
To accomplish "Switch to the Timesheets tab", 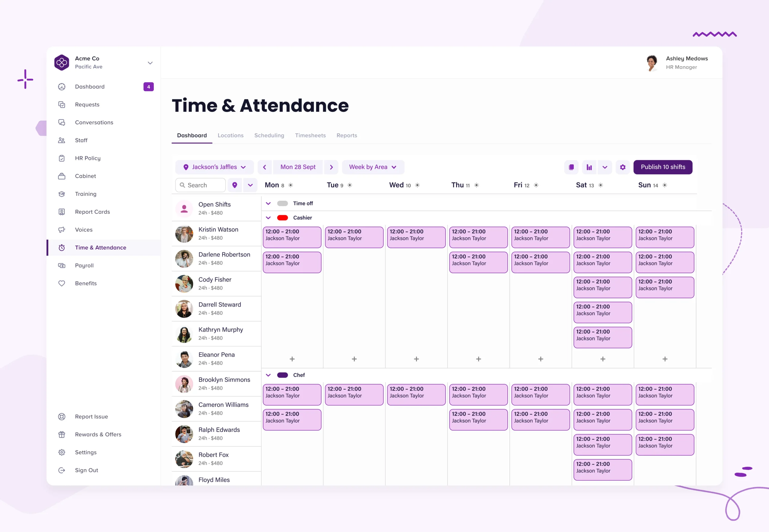I will [x=310, y=136].
